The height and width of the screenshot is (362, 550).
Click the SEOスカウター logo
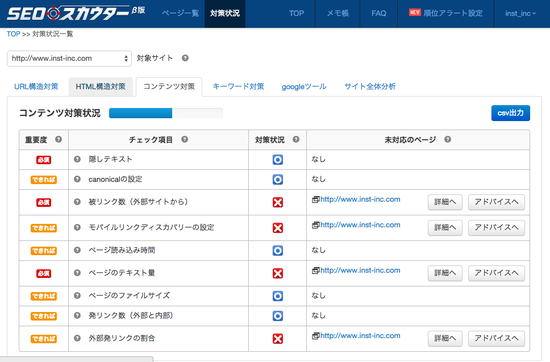76,13
